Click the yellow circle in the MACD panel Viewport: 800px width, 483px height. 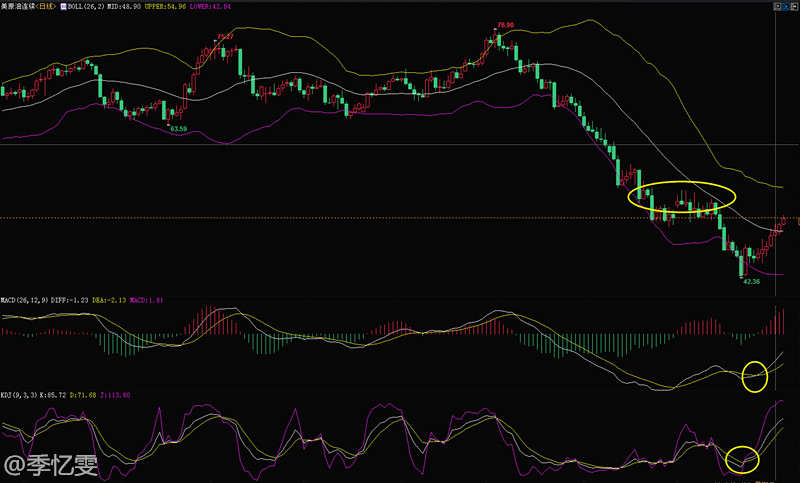coord(755,375)
